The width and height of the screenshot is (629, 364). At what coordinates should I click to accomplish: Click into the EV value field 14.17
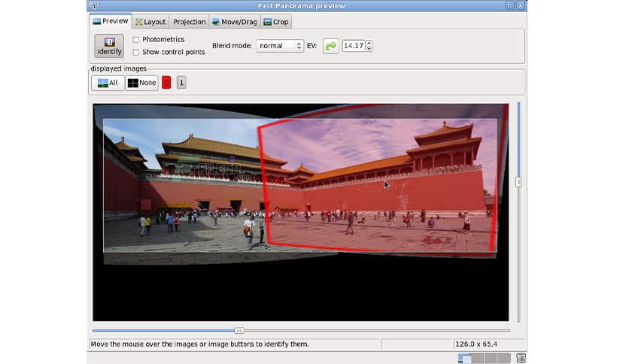354,46
